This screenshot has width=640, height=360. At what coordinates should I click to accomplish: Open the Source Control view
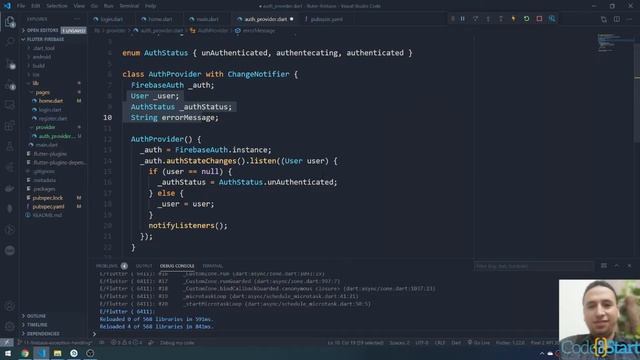[x=10, y=64]
